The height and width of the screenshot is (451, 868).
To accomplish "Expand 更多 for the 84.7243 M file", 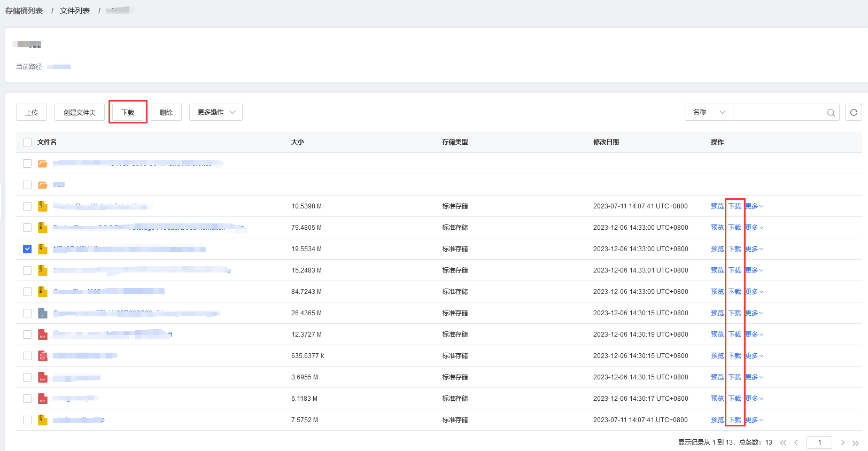I will point(754,292).
